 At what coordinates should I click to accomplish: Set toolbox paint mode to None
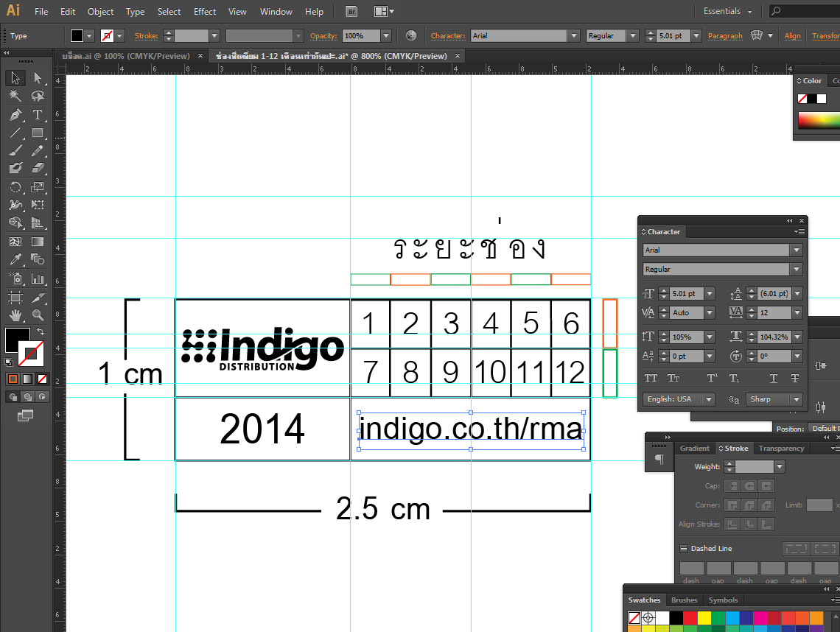coord(42,379)
